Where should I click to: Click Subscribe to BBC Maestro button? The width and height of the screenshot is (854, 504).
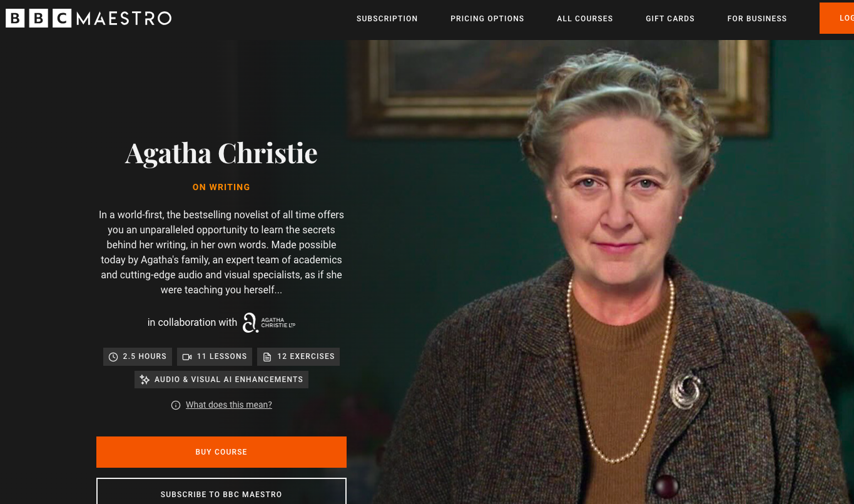click(x=221, y=491)
